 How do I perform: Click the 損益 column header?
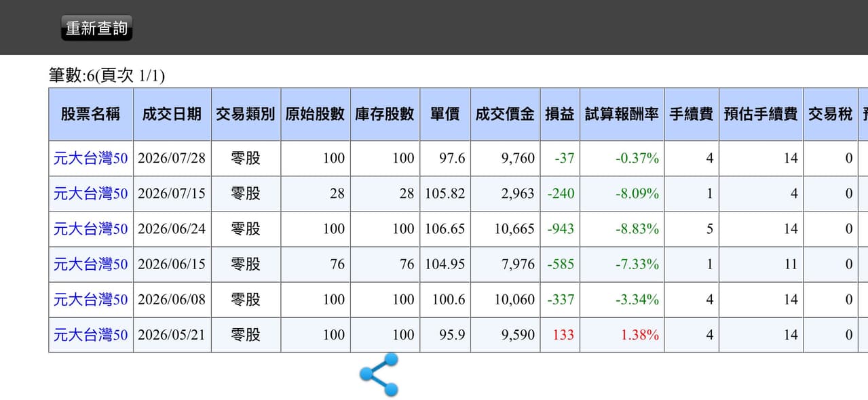coord(560,115)
